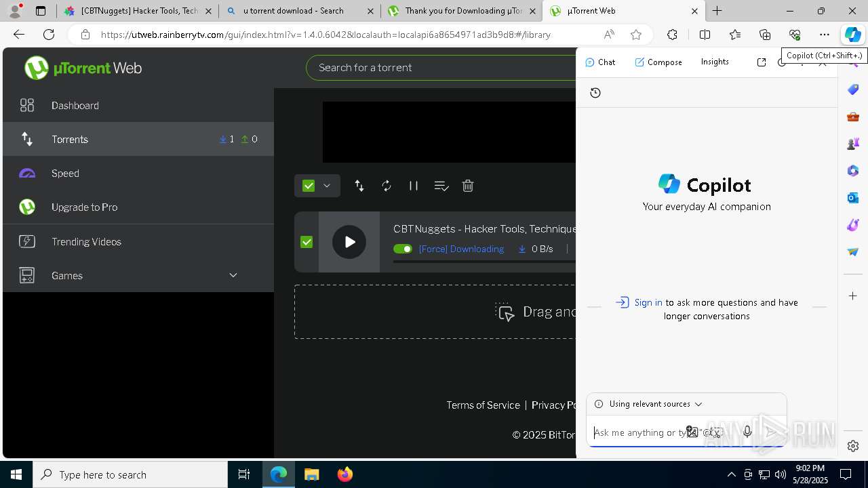Open Edge tab actions menu icon

click(x=41, y=11)
